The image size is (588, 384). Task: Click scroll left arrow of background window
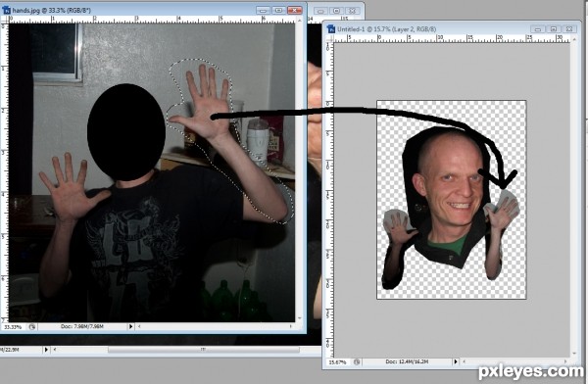pos(55,350)
